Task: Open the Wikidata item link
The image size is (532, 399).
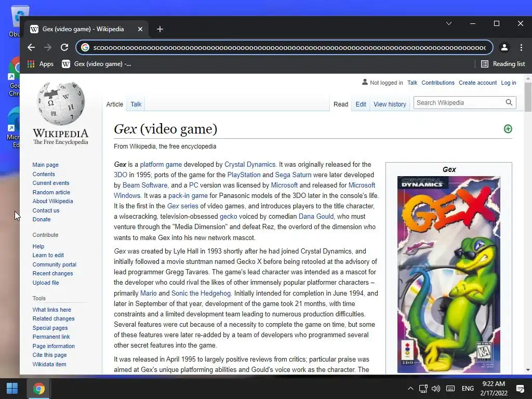Action: [49, 364]
